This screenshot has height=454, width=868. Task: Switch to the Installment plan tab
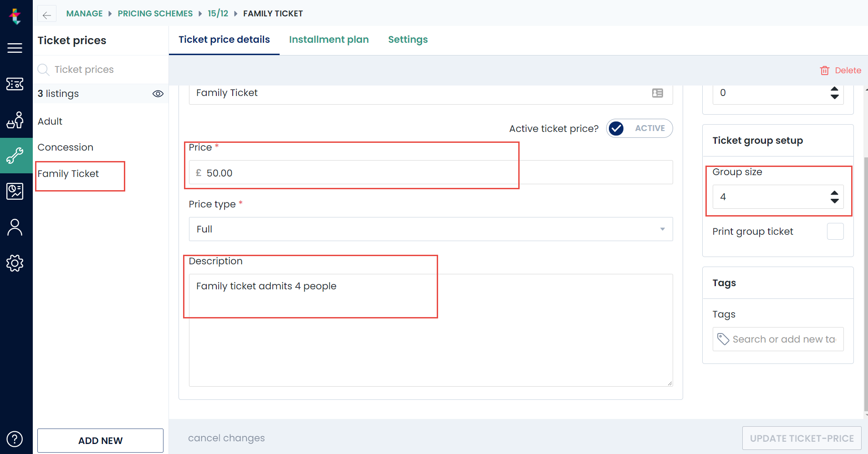pyautogui.click(x=329, y=40)
